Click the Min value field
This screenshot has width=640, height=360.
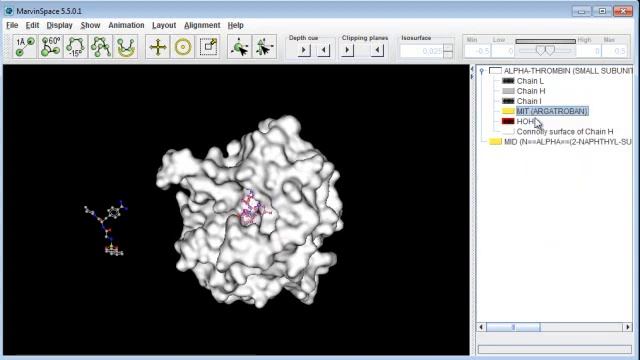coord(478,51)
